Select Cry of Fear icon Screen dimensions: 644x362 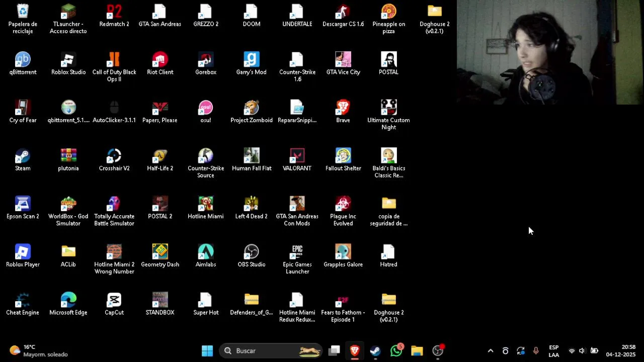click(23, 112)
